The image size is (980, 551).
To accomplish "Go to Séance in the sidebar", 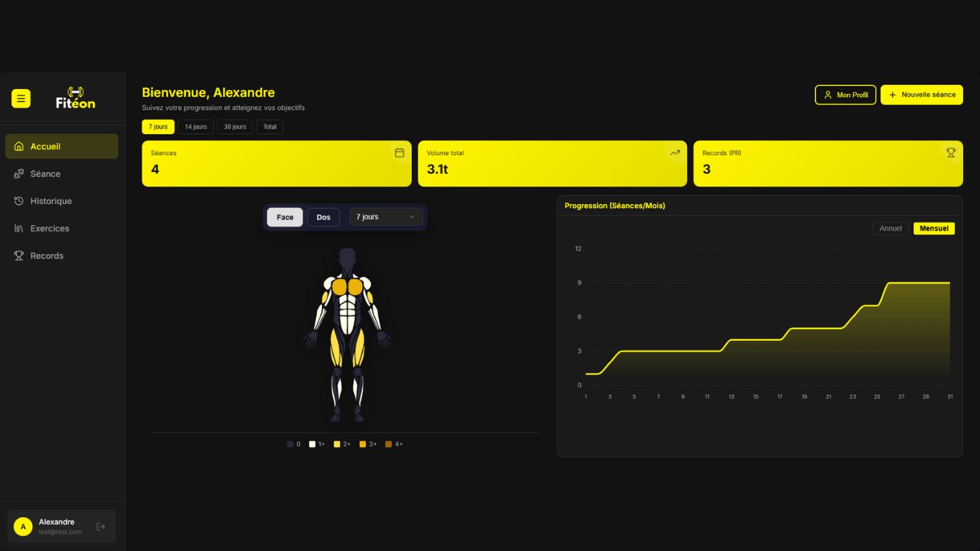I will click(x=62, y=173).
